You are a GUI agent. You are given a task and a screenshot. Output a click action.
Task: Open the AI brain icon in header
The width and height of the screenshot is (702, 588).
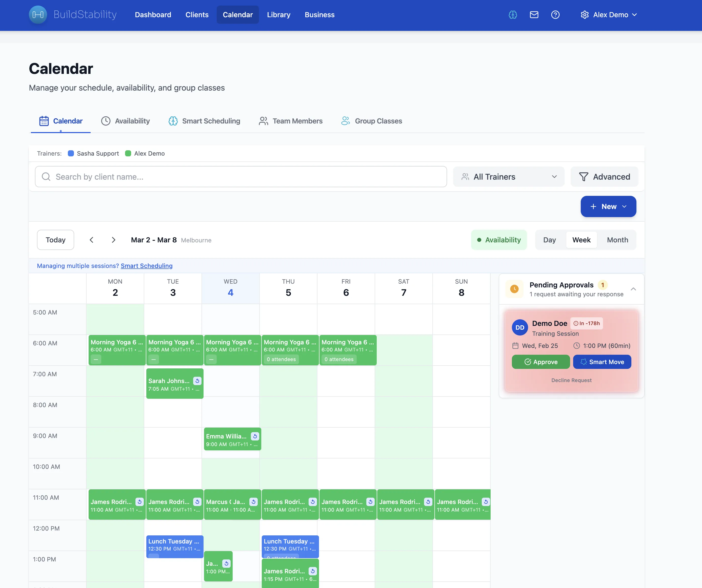(513, 15)
